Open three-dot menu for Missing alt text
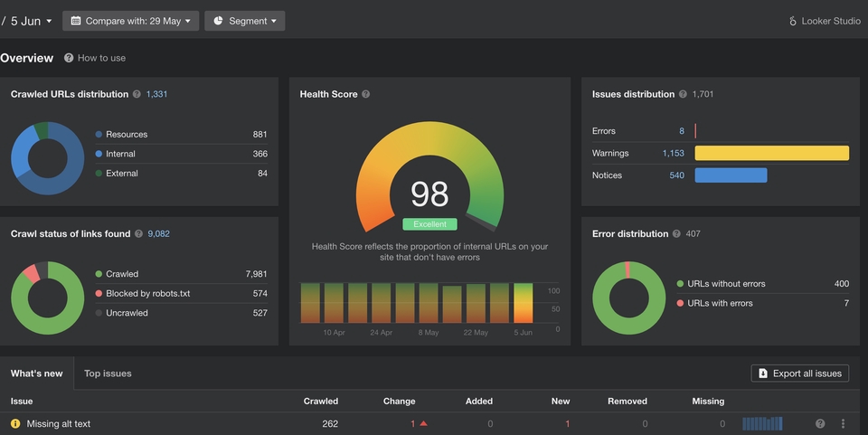The image size is (868, 435). [x=843, y=423]
